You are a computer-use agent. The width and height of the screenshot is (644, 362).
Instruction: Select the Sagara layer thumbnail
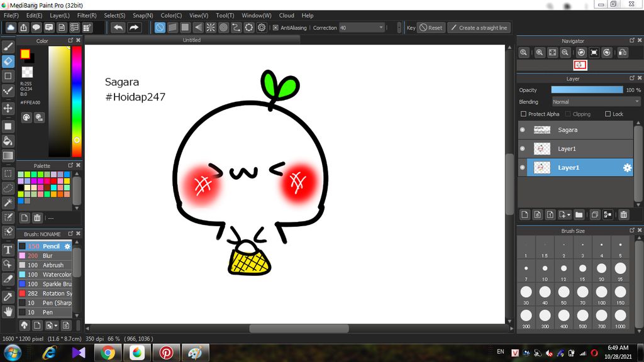[x=541, y=129]
